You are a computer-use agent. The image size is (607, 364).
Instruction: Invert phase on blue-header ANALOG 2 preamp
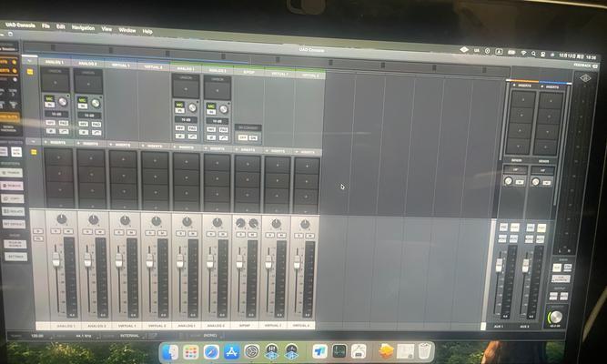[83, 133]
